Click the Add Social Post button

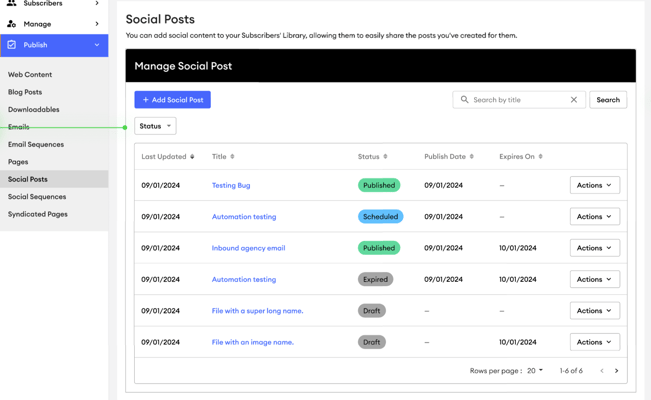(172, 100)
